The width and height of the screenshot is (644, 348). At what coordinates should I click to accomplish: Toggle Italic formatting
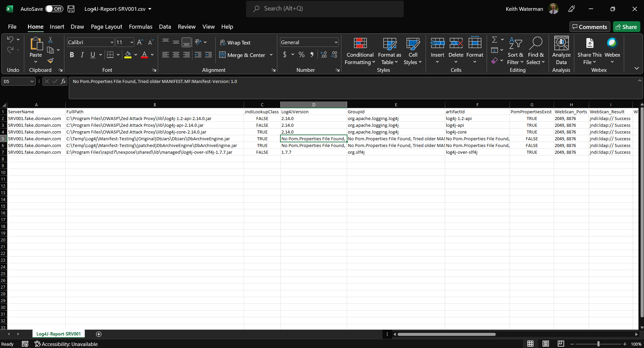click(82, 55)
